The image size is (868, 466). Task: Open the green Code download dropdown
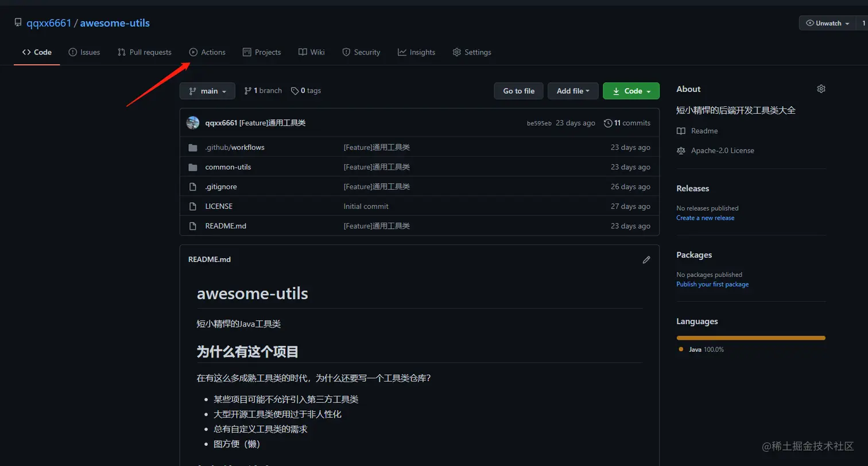tap(631, 91)
